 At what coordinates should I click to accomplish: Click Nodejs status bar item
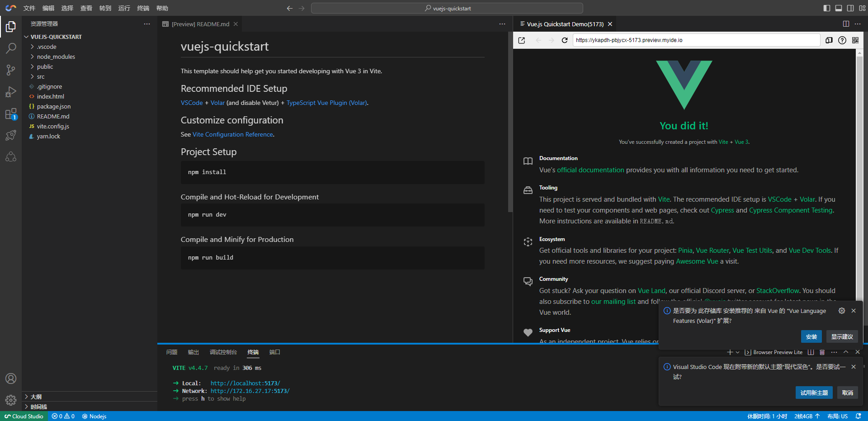[94, 416]
